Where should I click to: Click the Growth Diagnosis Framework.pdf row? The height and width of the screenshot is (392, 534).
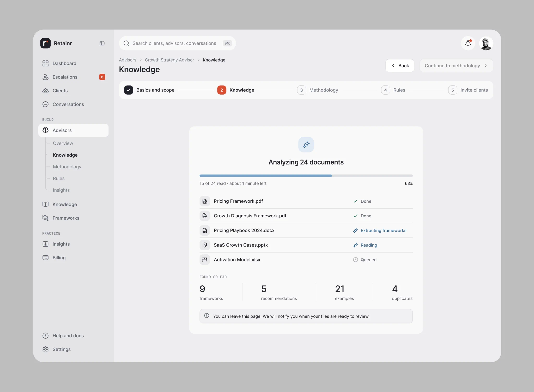(306, 216)
